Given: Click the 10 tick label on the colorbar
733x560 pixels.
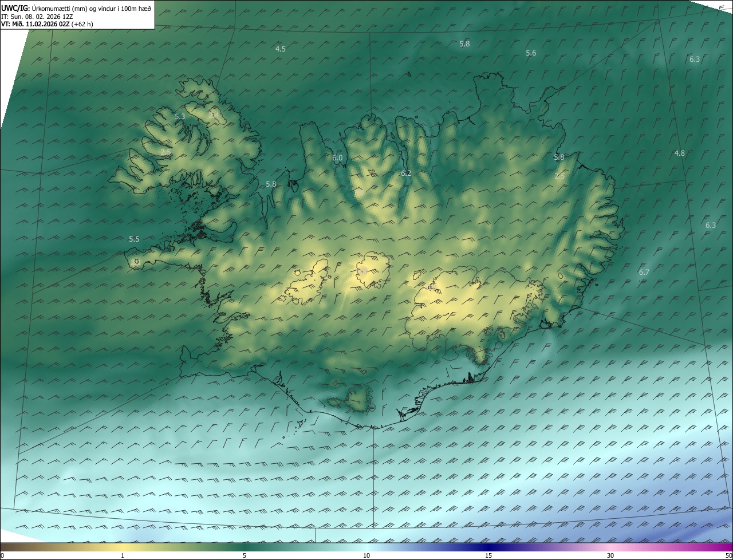Looking at the screenshot, I should coord(366,555).
